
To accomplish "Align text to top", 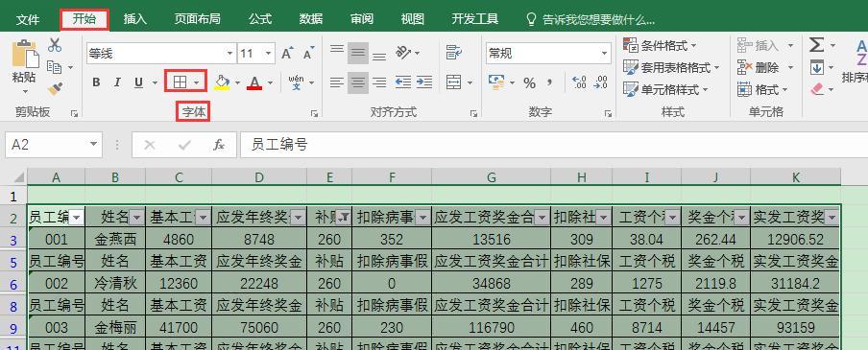I will (x=337, y=50).
